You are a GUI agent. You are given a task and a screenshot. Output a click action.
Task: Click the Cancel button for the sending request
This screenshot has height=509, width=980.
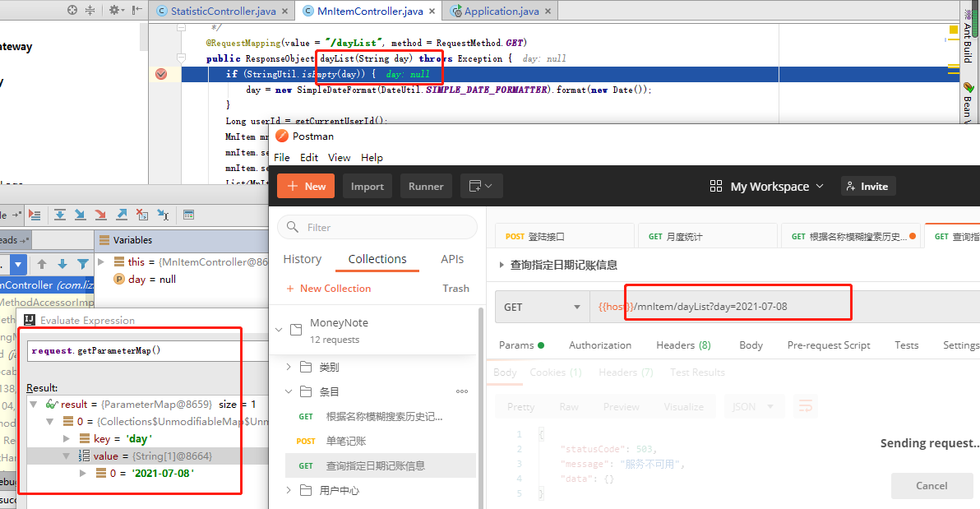[931, 485]
